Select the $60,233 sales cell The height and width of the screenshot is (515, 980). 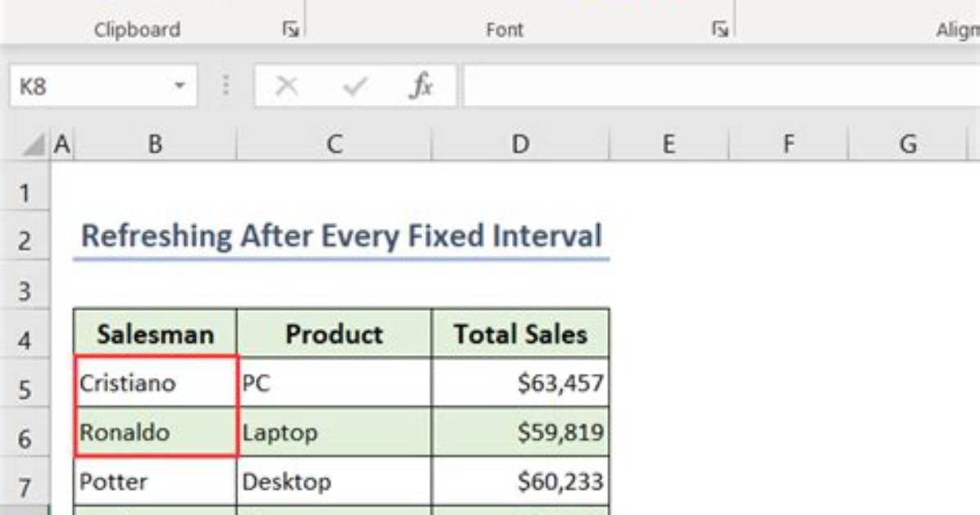pyautogui.click(x=520, y=481)
